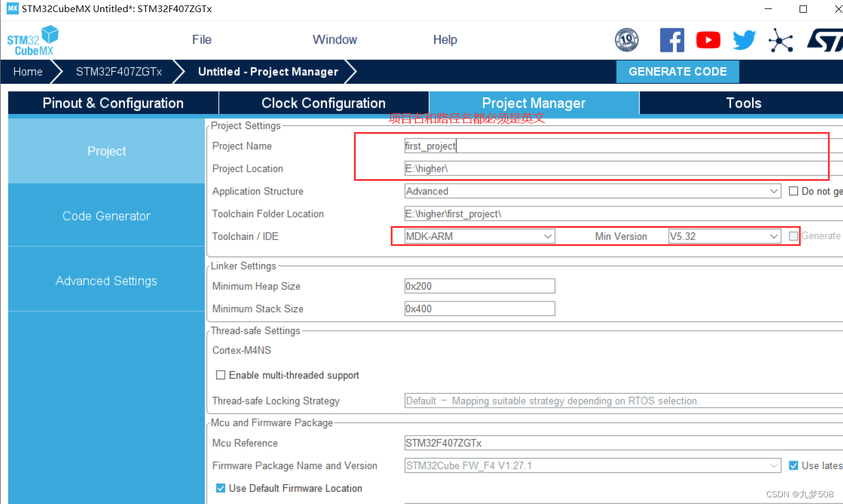The image size is (843, 504).
Task: Switch to the Tools tab
Action: click(x=742, y=103)
